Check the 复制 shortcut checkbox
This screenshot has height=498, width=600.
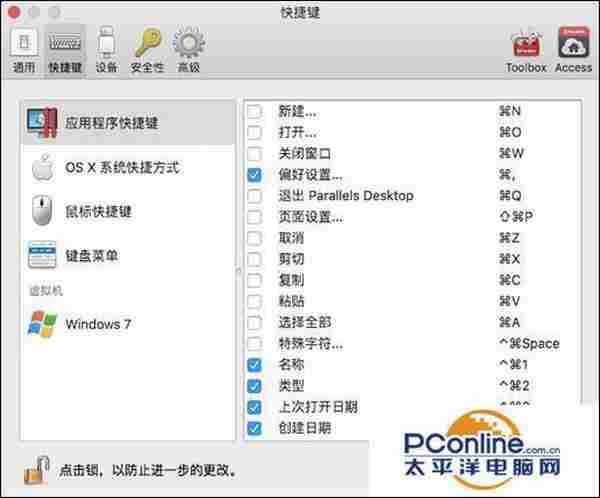pos(254,280)
